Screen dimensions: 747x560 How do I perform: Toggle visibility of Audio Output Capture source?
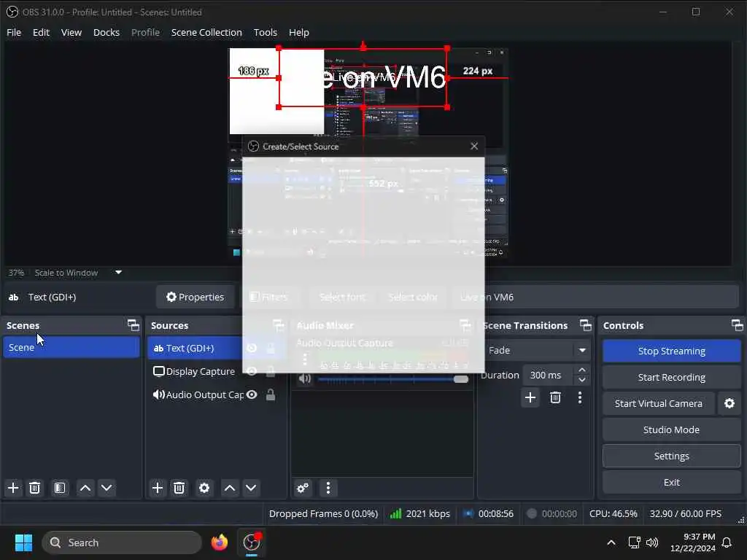252,394
